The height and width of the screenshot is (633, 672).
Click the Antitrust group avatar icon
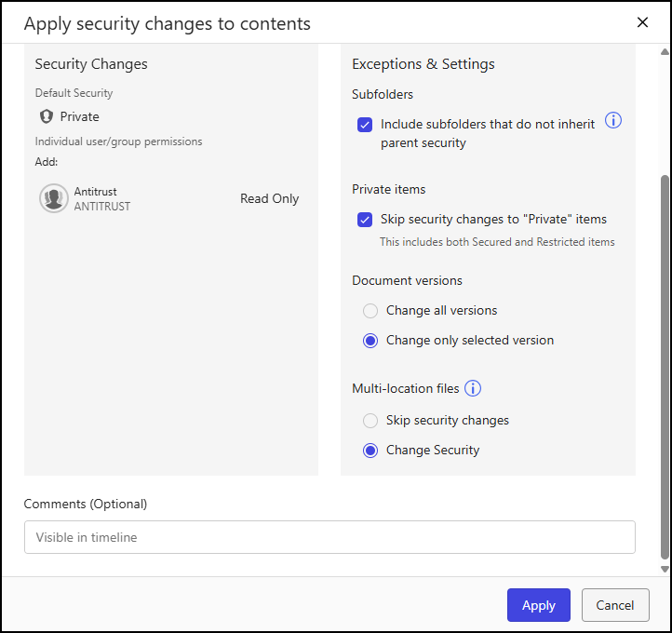tap(54, 198)
